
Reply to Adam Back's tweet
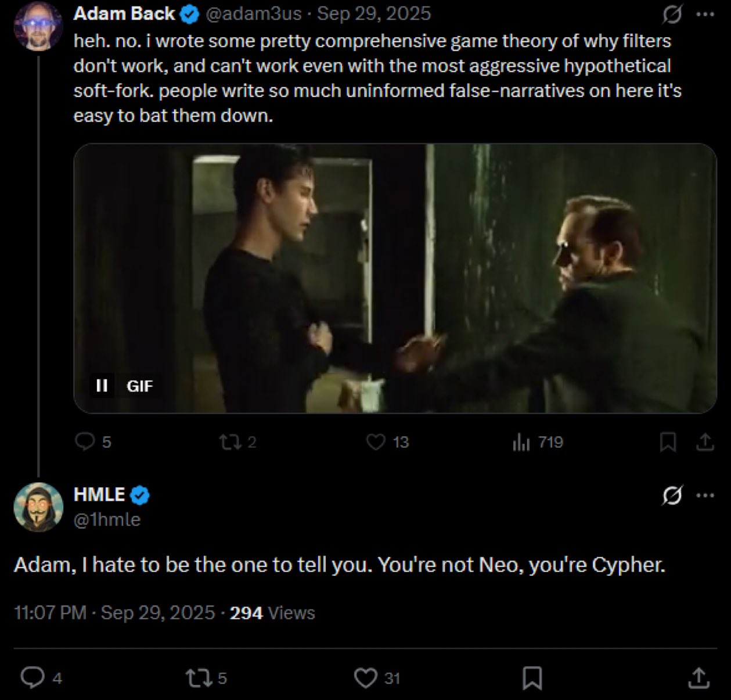[85, 442]
